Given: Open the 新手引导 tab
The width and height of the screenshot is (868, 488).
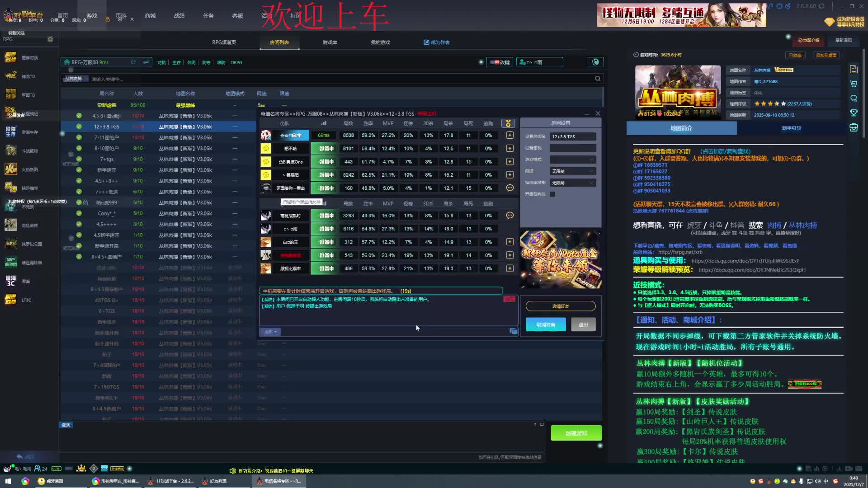Looking at the screenshot, I should [791, 128].
